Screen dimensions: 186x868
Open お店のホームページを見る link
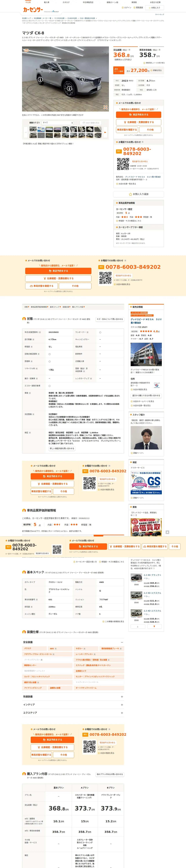pos(142,401)
